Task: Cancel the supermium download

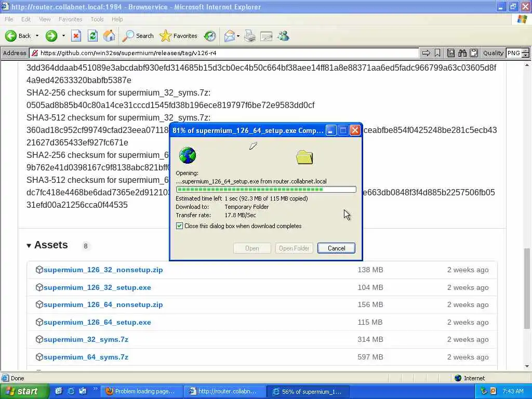Action: point(336,248)
